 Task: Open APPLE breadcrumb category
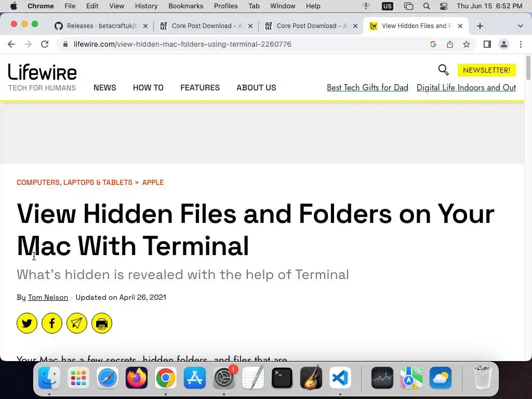tap(153, 182)
